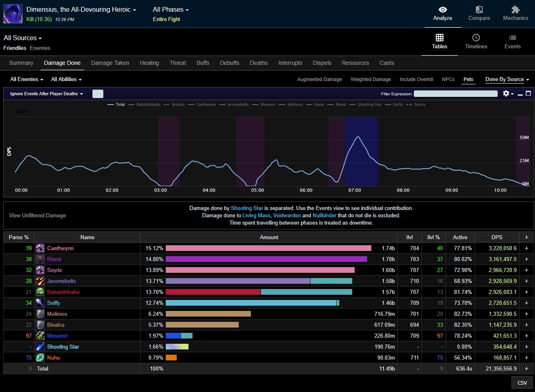The image size is (535, 392).
Task: Toggle Weighted Damage option
Action: coord(371,79)
